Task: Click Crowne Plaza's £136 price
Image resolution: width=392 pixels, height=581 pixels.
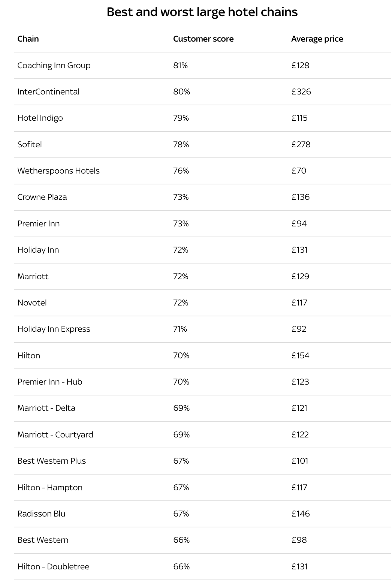Action: [301, 197]
